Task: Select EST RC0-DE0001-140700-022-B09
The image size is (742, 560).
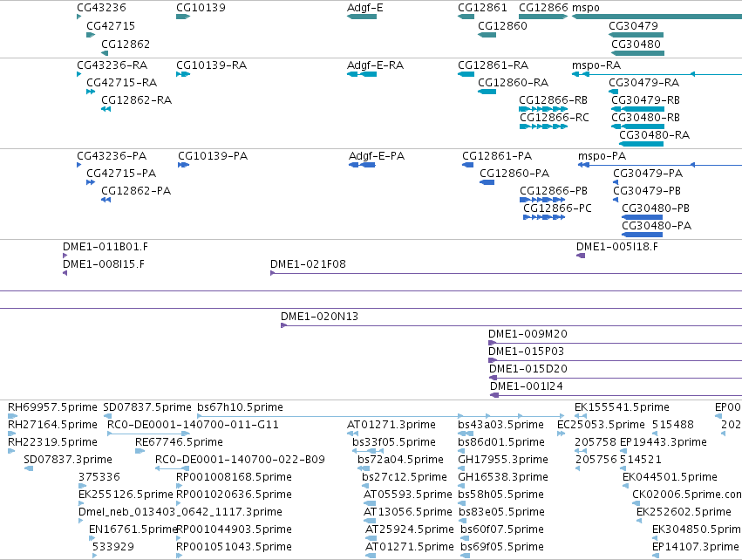Action: pyautogui.click(x=172, y=468)
